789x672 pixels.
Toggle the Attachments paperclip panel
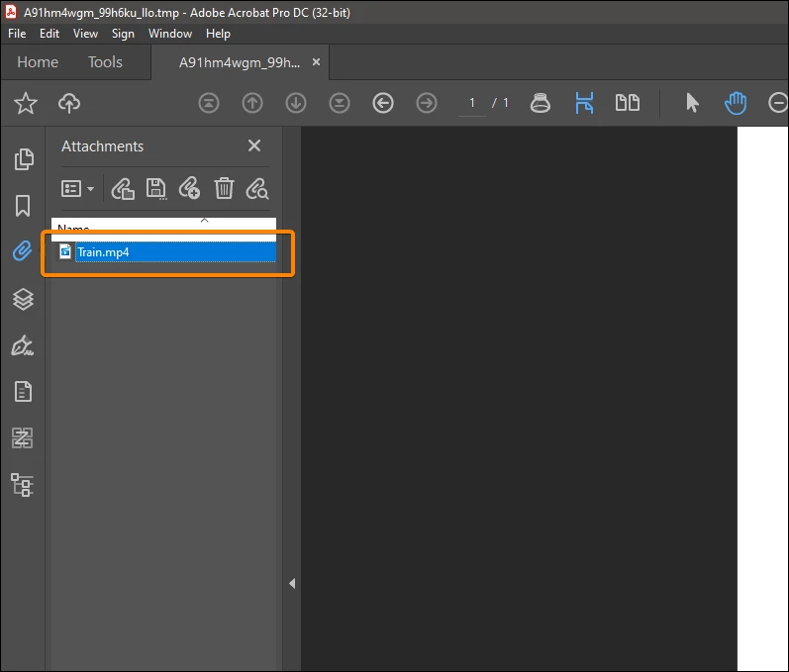coord(23,250)
